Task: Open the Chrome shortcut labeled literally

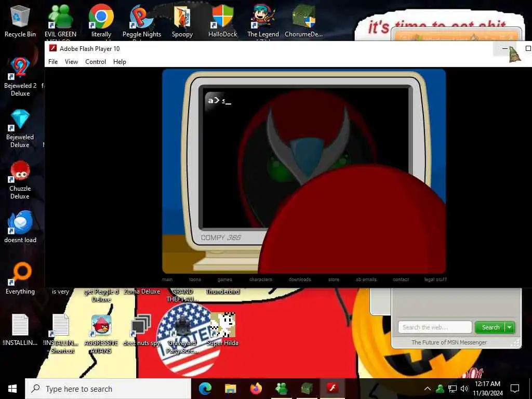Action: [x=101, y=21]
